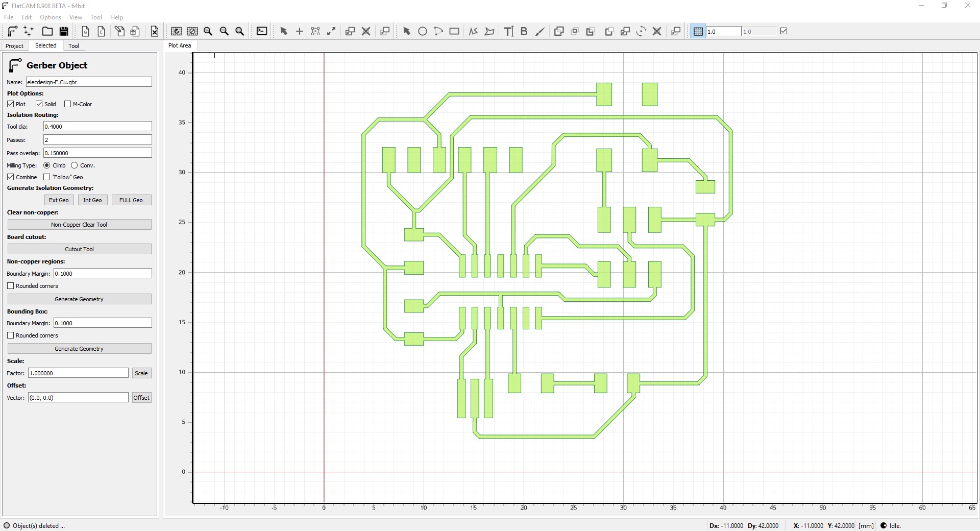Toggle the snap-to-grid icon
980x531 pixels.
click(x=698, y=31)
